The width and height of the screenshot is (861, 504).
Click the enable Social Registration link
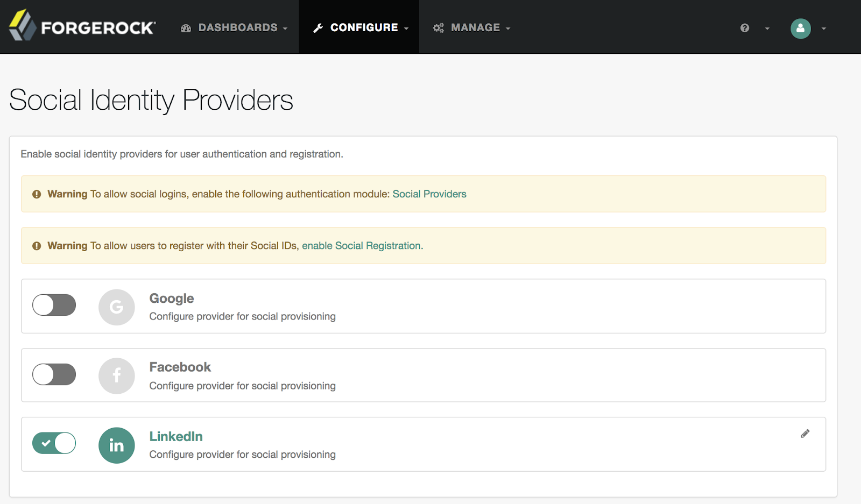tap(362, 246)
